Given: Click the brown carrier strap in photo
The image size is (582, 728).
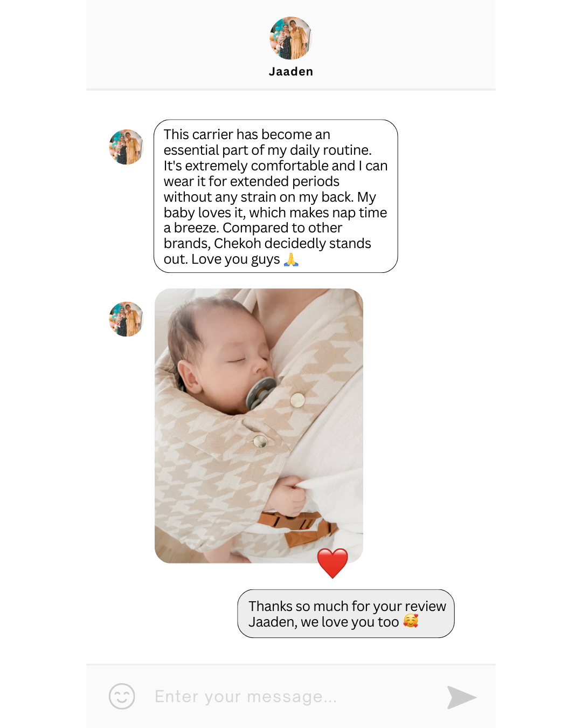Looking at the screenshot, I should [x=294, y=526].
